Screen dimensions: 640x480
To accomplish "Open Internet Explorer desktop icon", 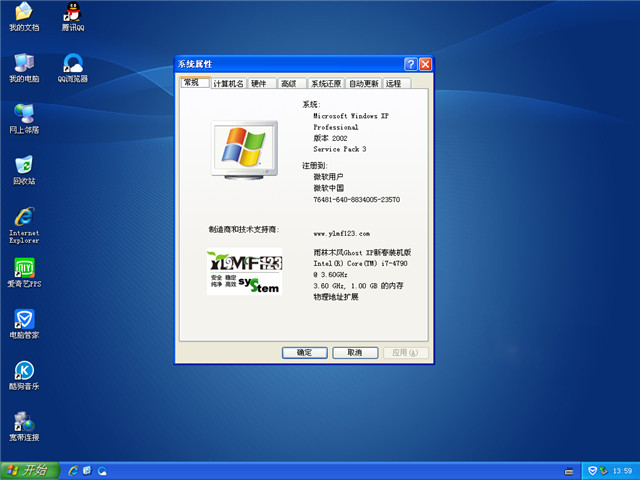I will (24, 225).
